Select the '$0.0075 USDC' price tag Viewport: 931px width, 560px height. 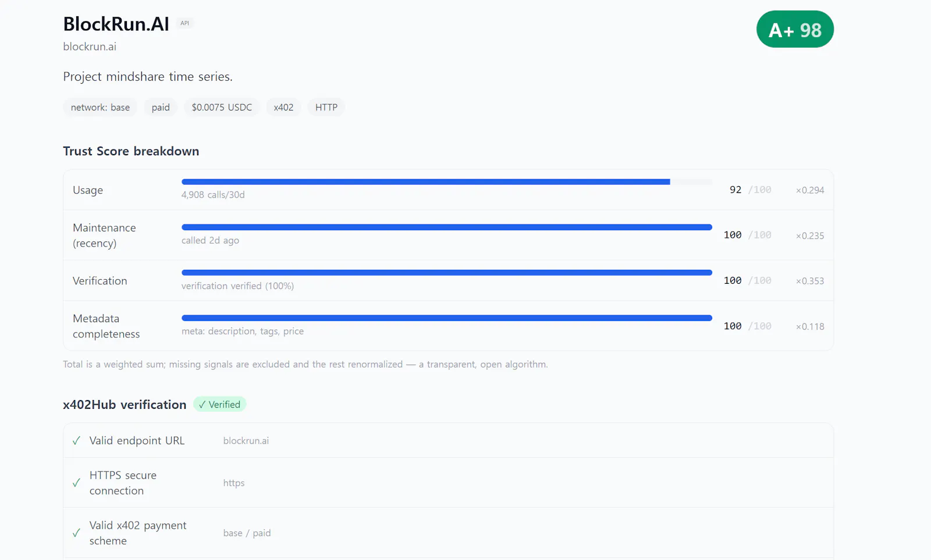[x=222, y=108]
